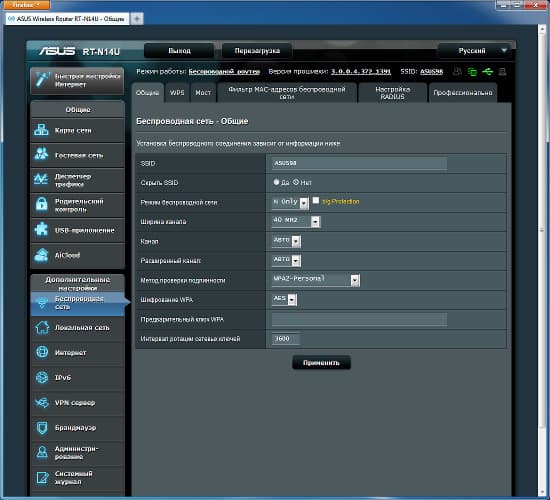This screenshot has height=500, width=550.
Task: Switch to the Мост tab
Action: click(203, 93)
